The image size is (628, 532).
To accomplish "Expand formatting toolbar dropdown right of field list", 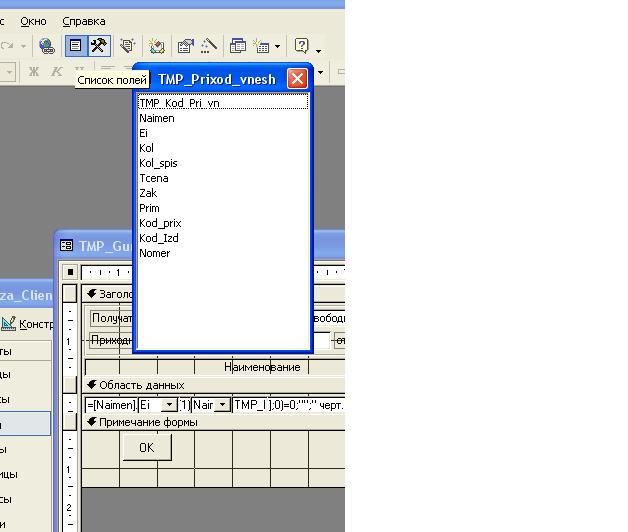I will (x=320, y=72).
